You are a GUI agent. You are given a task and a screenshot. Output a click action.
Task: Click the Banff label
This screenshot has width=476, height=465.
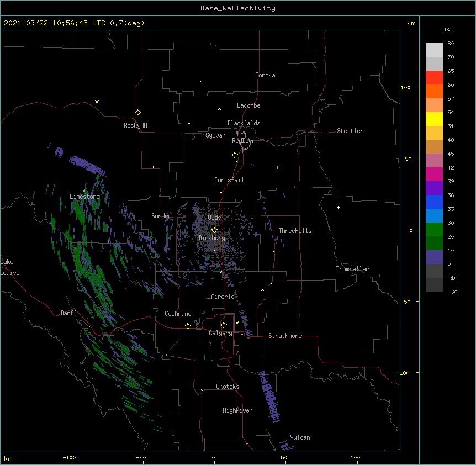(68, 313)
